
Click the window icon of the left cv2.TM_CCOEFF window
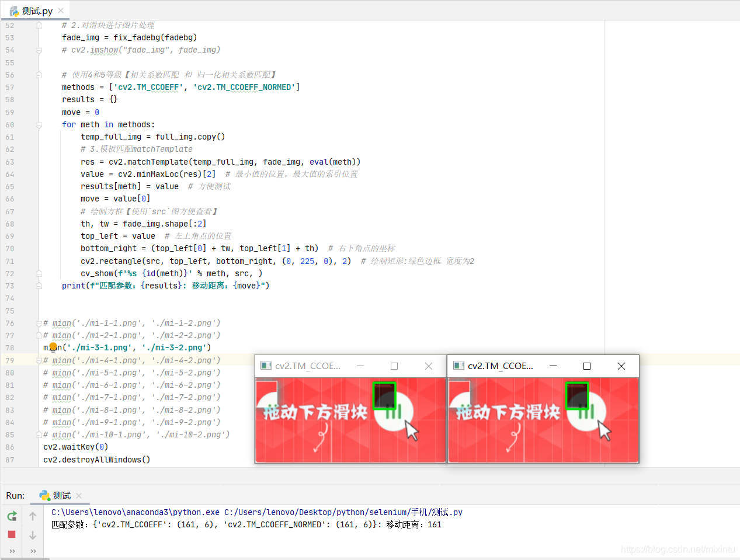[x=266, y=366]
